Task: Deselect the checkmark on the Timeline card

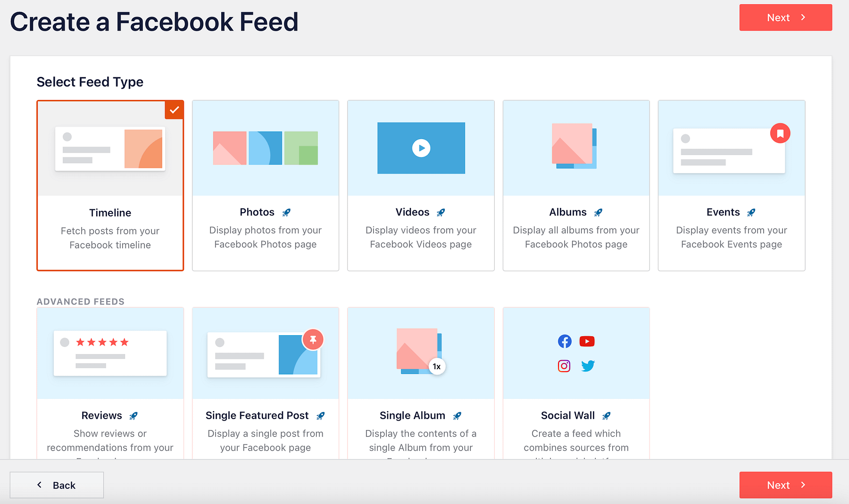Action: click(174, 109)
